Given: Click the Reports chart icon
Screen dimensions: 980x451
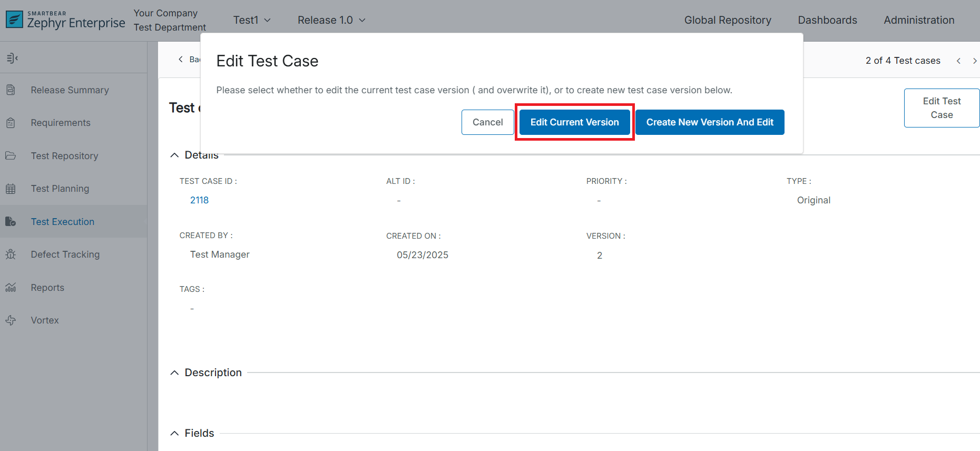Looking at the screenshot, I should [x=11, y=288].
